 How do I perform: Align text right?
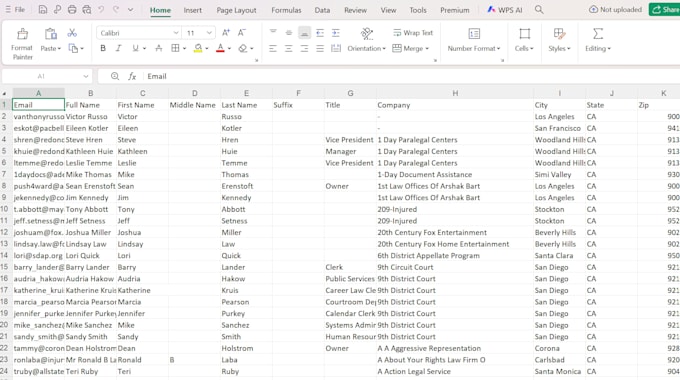point(304,48)
